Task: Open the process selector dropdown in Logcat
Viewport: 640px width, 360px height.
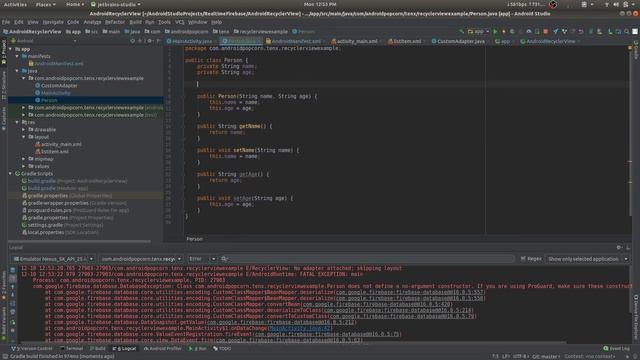Action: tap(141, 259)
